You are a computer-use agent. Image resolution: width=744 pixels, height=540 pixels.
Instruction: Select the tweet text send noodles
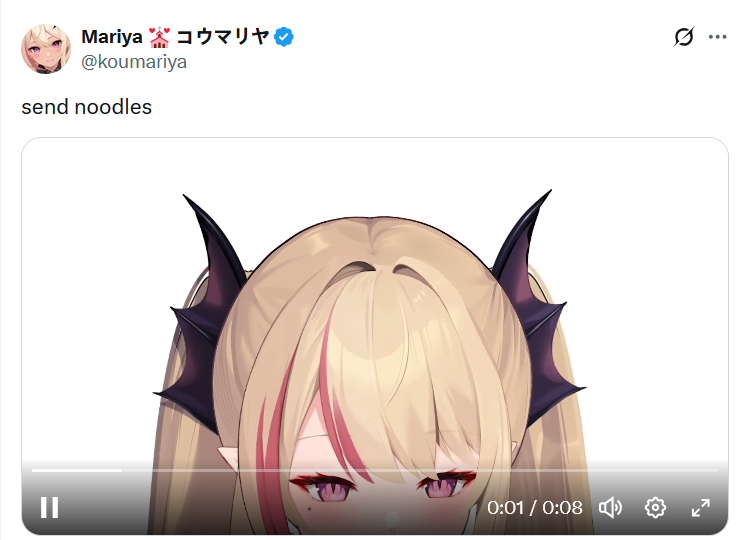click(x=86, y=107)
